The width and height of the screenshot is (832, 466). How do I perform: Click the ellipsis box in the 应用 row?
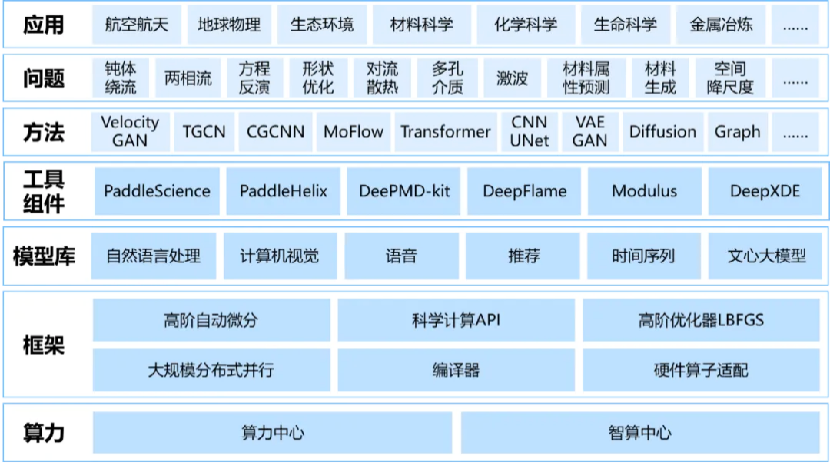pyautogui.click(x=796, y=24)
